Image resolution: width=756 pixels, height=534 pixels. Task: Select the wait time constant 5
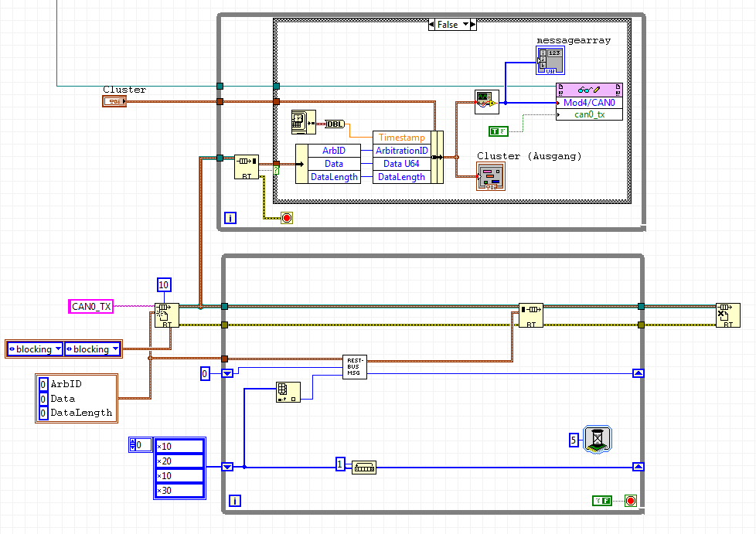click(574, 440)
